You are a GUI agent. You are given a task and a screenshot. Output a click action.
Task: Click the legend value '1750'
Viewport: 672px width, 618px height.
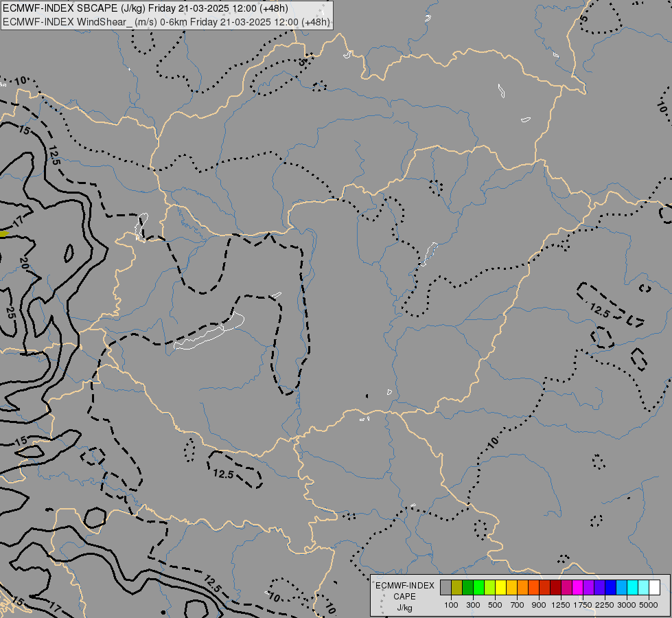pyautogui.click(x=583, y=605)
